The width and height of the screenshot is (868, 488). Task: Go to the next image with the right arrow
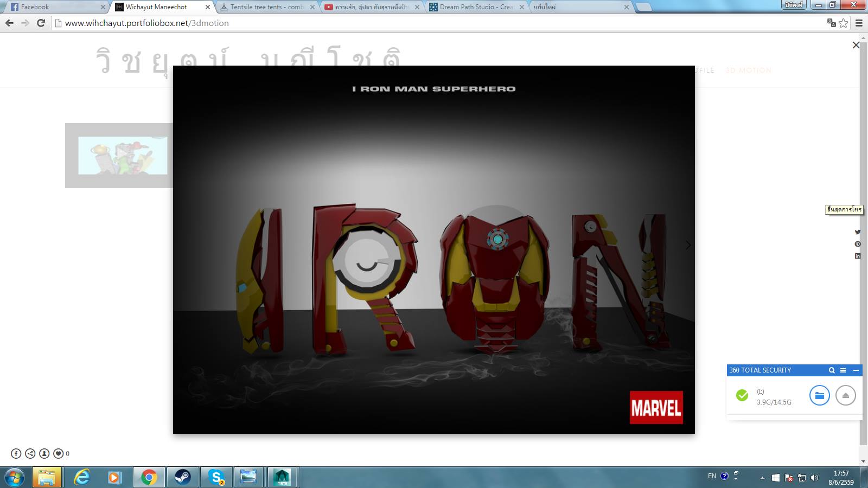[x=688, y=245]
